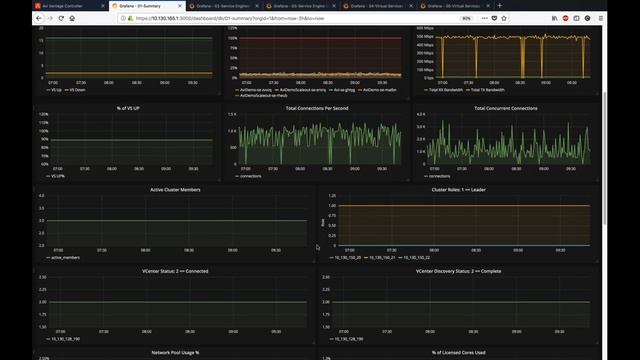Toggle '10_130_150_22' legend series
Image resolution: width=640 pixels, height=360 pixels.
414,258
